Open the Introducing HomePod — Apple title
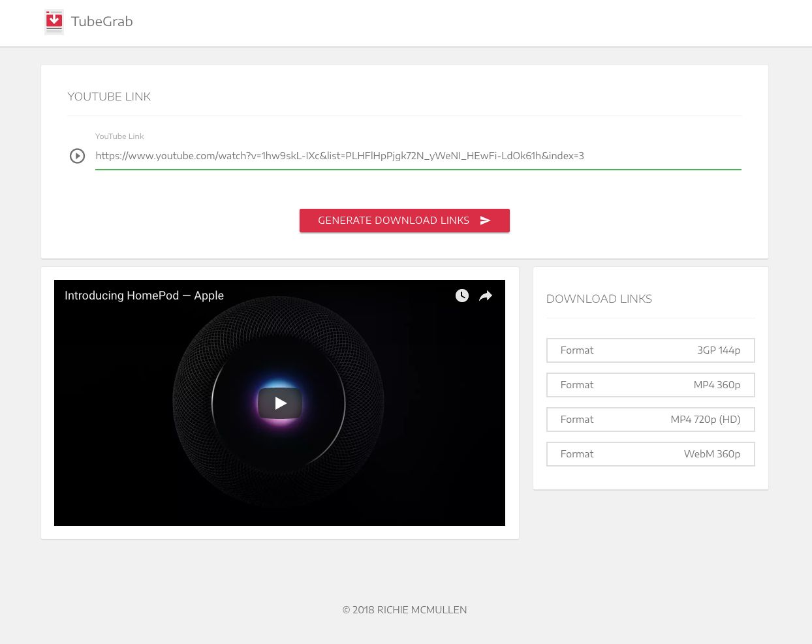 pyautogui.click(x=144, y=296)
